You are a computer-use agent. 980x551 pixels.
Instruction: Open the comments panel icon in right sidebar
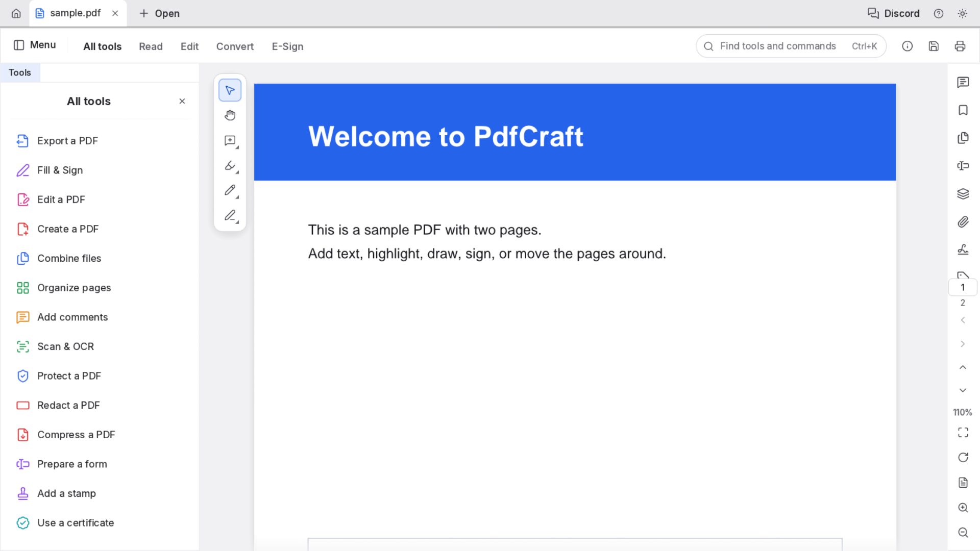pos(963,82)
